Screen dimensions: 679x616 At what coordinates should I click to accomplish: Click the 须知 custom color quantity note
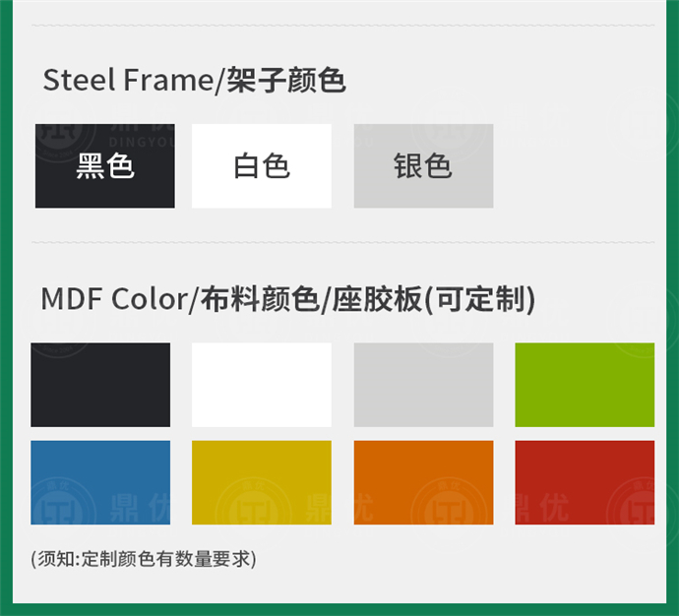[x=144, y=559]
